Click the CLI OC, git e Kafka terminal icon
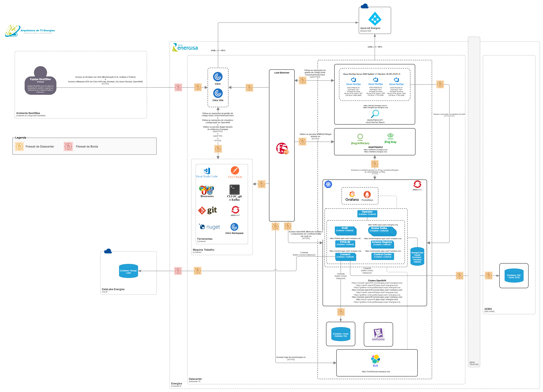Screen dimensions: 543x392 coord(234,189)
